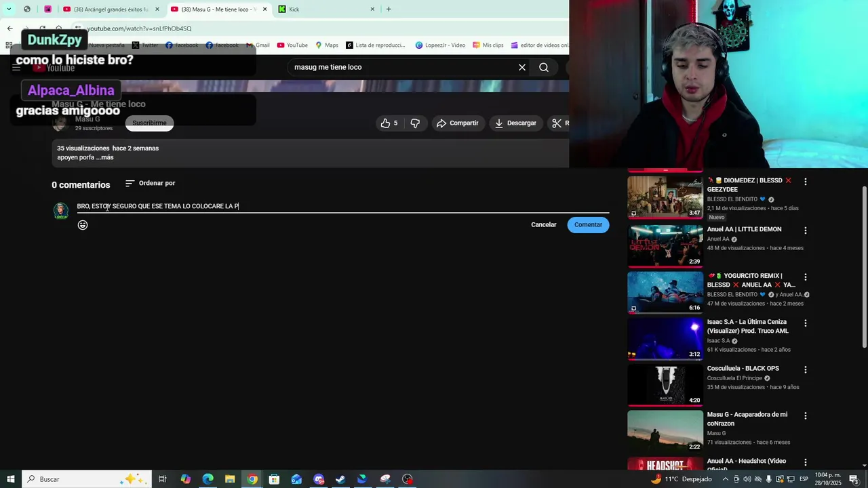This screenshot has width=868, height=488.
Task: Open options menu for DIOMEDEZ | BLESSD video
Action: coord(805,182)
